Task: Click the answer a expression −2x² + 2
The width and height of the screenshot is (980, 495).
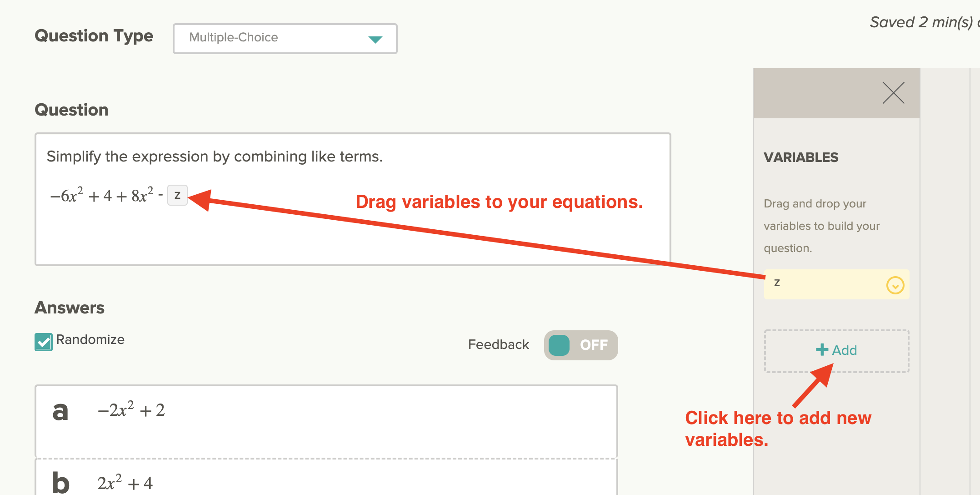Action: (131, 410)
